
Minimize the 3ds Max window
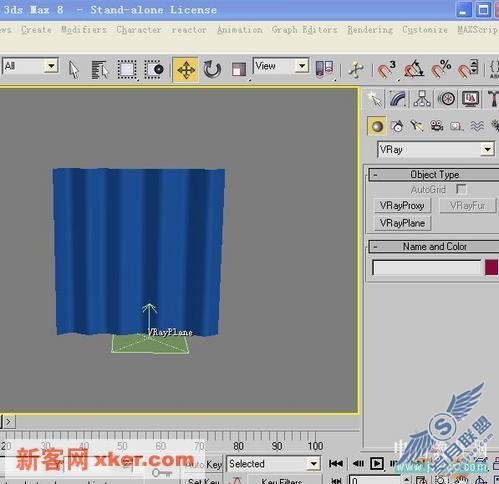tap(463, 10)
